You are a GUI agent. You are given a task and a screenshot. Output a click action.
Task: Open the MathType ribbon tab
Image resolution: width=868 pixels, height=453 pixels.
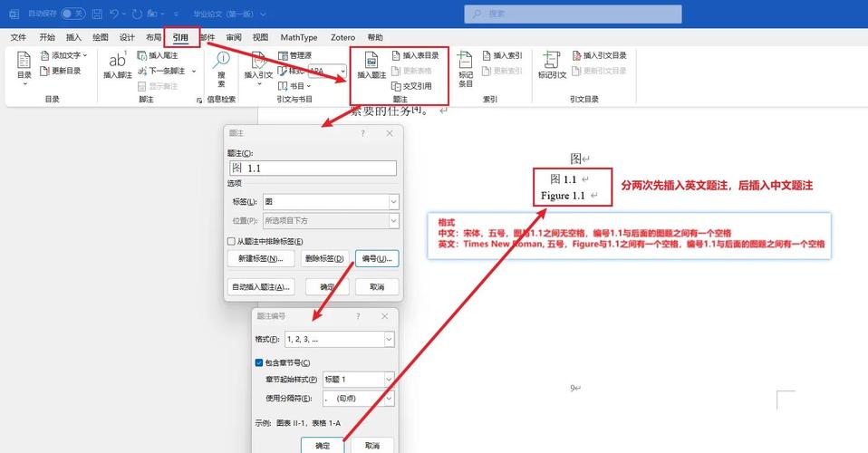[x=299, y=37]
